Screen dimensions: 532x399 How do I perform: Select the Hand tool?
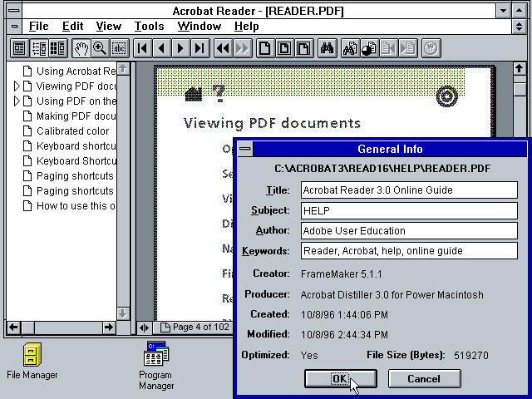[81, 48]
